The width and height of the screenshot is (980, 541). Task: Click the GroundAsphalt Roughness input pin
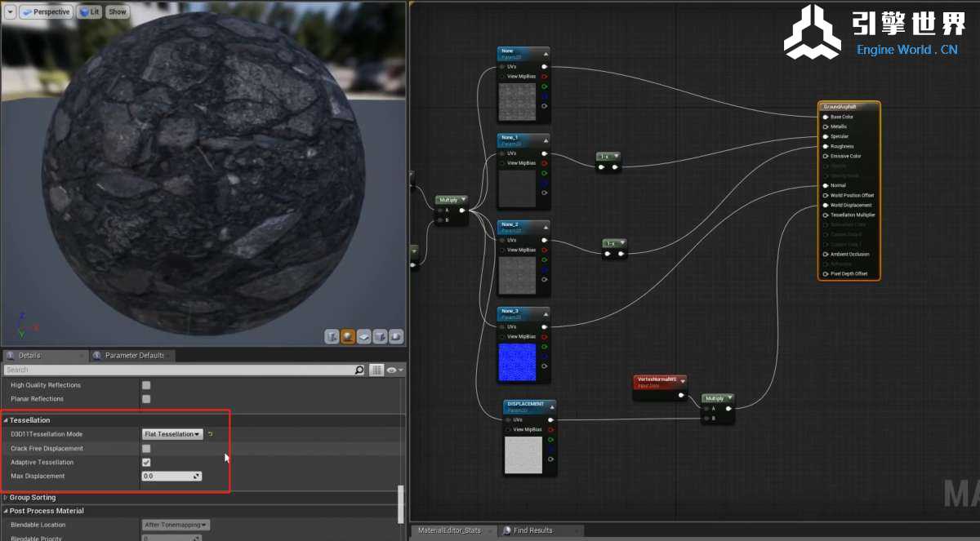[826, 146]
